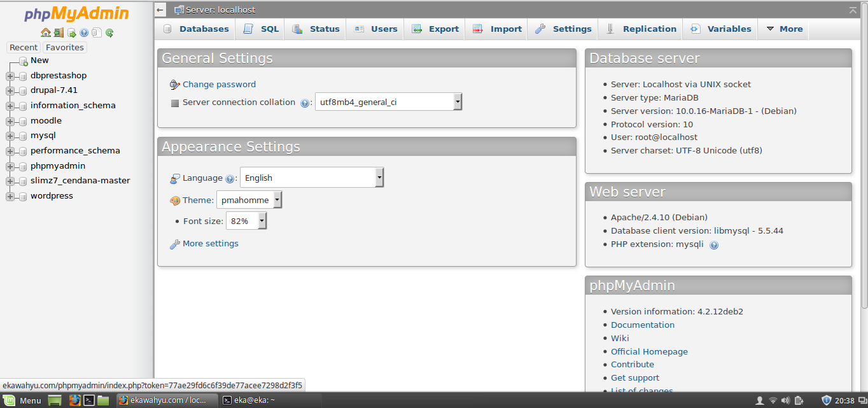Expand the slimz7_cendana-master node
This screenshot has width=868, height=408.
10,181
